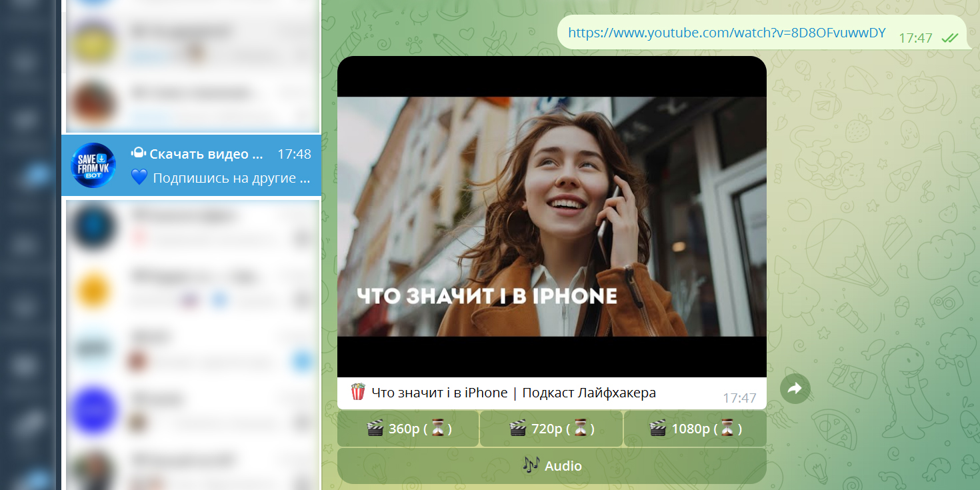Click the caption 'Что значит i в iPhone'
This screenshot has height=490, width=980.
pos(439,393)
